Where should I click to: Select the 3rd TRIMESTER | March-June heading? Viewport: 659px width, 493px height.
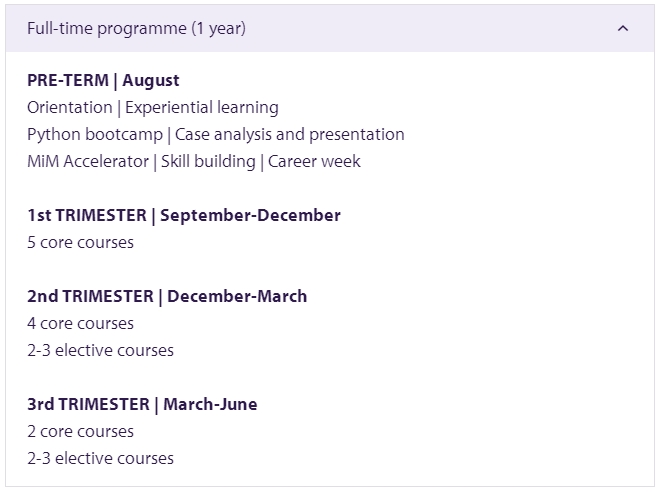click(142, 405)
